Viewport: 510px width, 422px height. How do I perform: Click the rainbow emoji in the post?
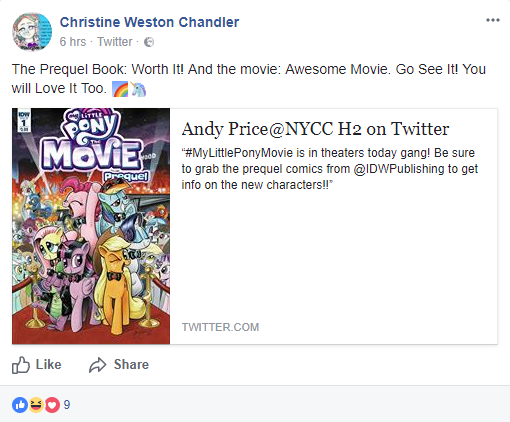point(120,89)
